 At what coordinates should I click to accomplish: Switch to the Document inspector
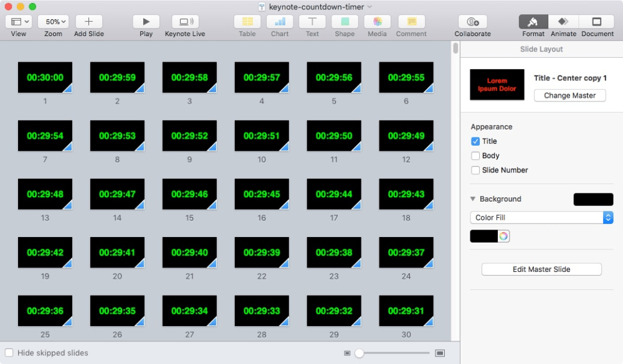click(x=597, y=22)
